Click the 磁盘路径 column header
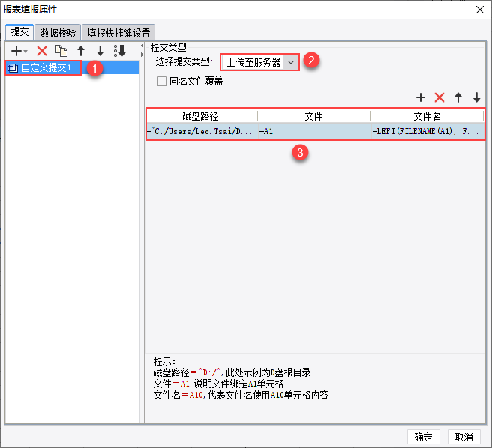492x448 pixels. pyautogui.click(x=202, y=116)
